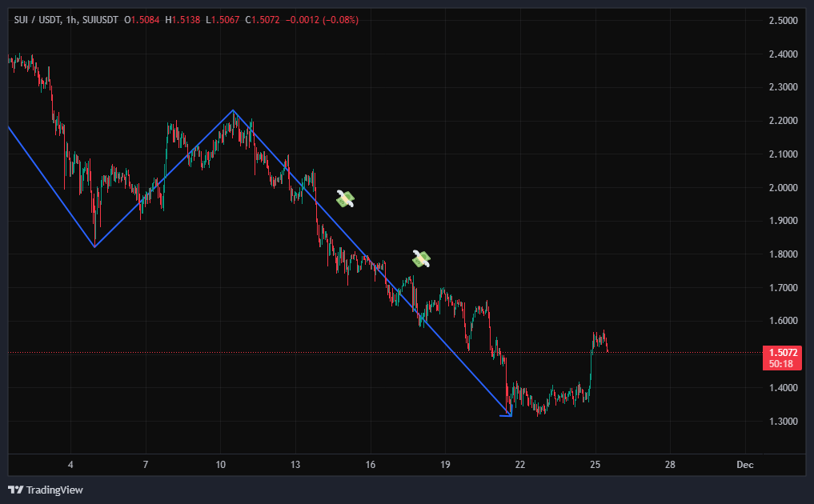
Task: Select the blue trend line low near 1.8000
Action: (95, 246)
